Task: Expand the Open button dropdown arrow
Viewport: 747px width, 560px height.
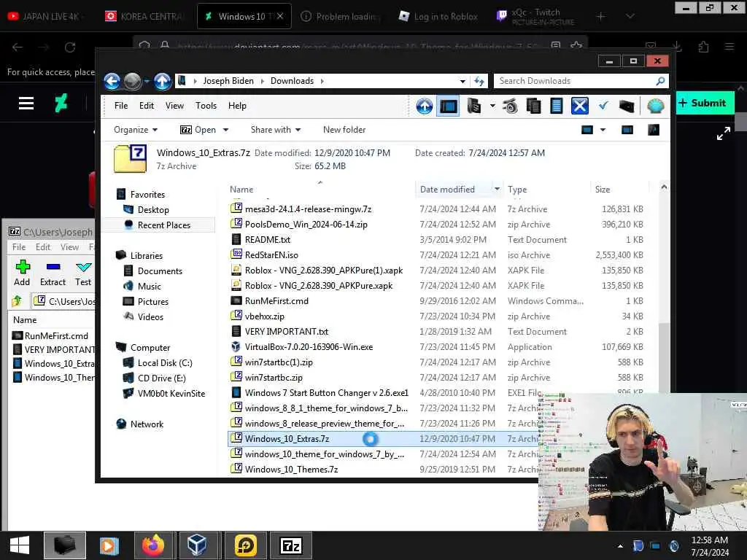Action: [x=225, y=130]
